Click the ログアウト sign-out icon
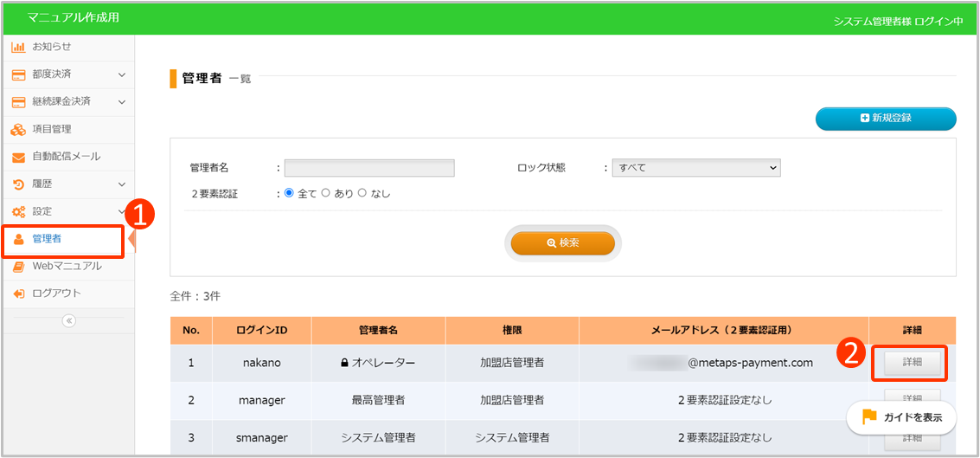Screen dimensions: 980x458 pyautogui.click(x=18, y=294)
